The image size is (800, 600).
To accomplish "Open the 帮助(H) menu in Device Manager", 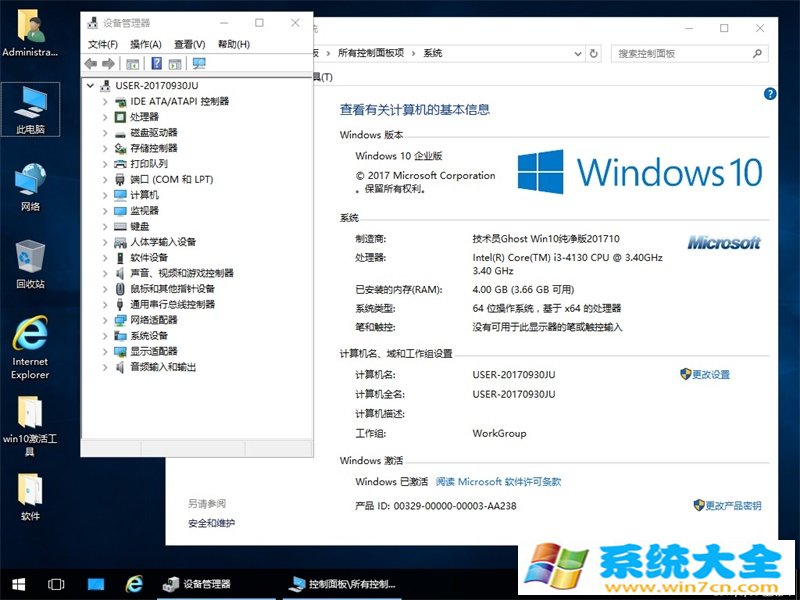I will 234,44.
